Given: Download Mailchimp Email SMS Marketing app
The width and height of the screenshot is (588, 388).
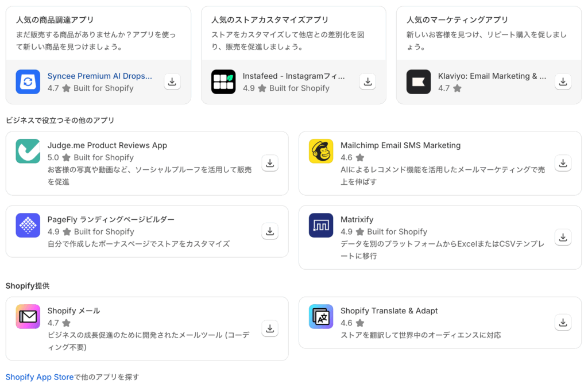Looking at the screenshot, I should [563, 164].
